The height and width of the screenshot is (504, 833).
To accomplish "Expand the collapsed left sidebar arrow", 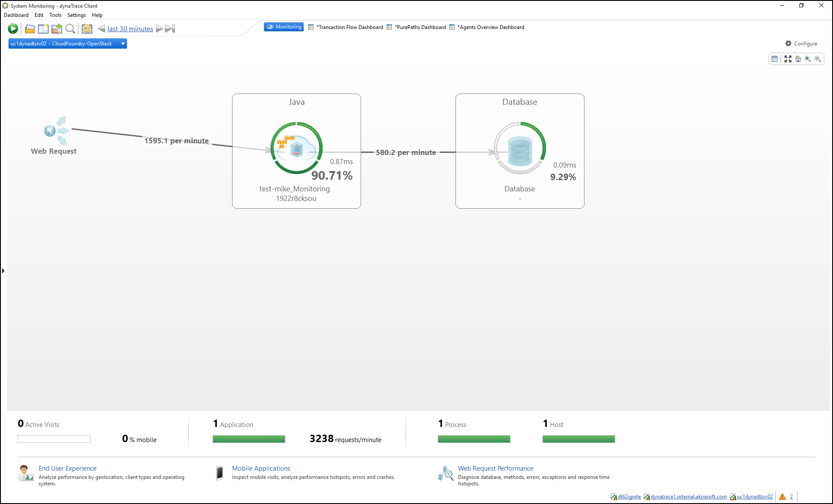I will pos(3,271).
